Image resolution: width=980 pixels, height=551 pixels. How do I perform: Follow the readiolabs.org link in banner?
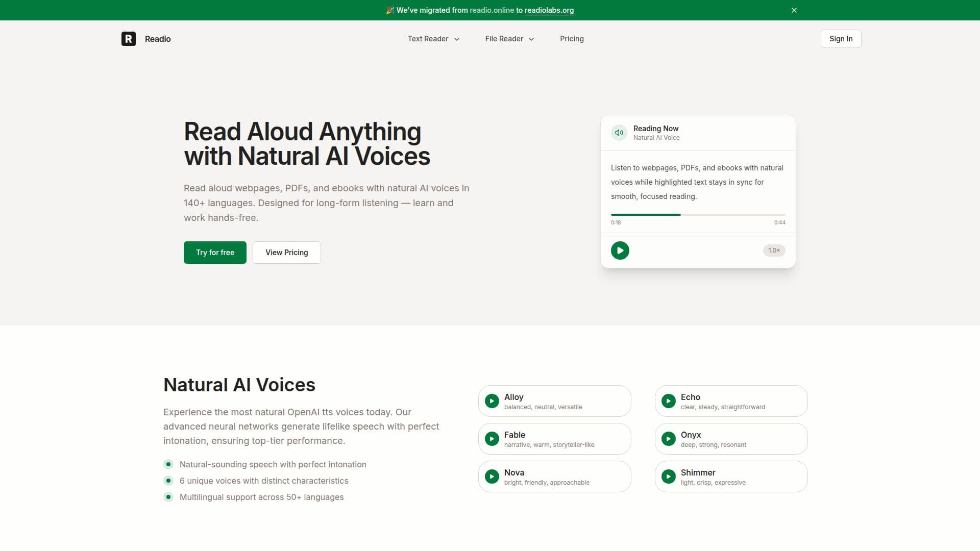tap(549, 10)
